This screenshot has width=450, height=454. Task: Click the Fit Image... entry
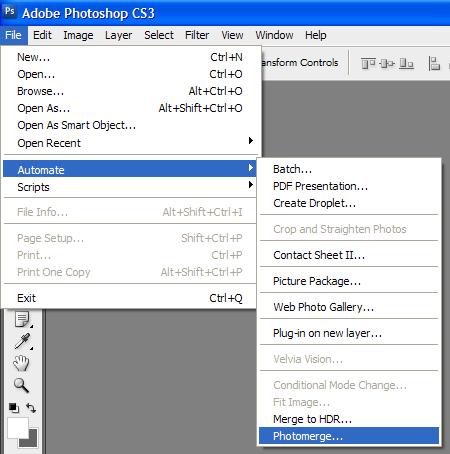(349, 402)
